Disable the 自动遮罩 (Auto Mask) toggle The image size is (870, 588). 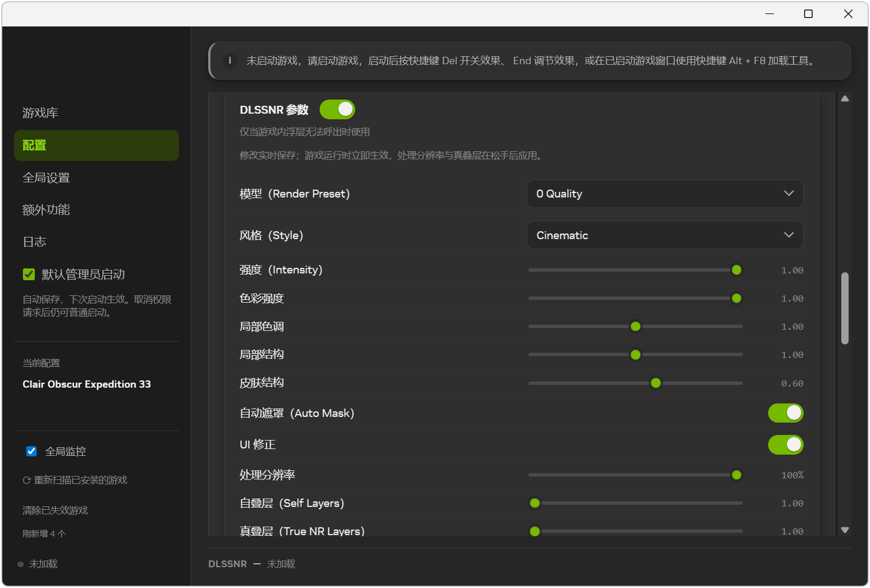(x=786, y=413)
